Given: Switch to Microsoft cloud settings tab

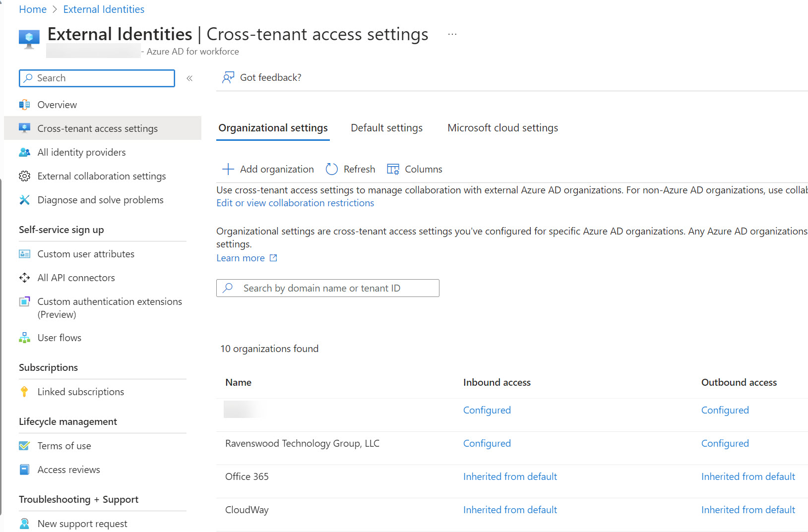Looking at the screenshot, I should coord(502,128).
